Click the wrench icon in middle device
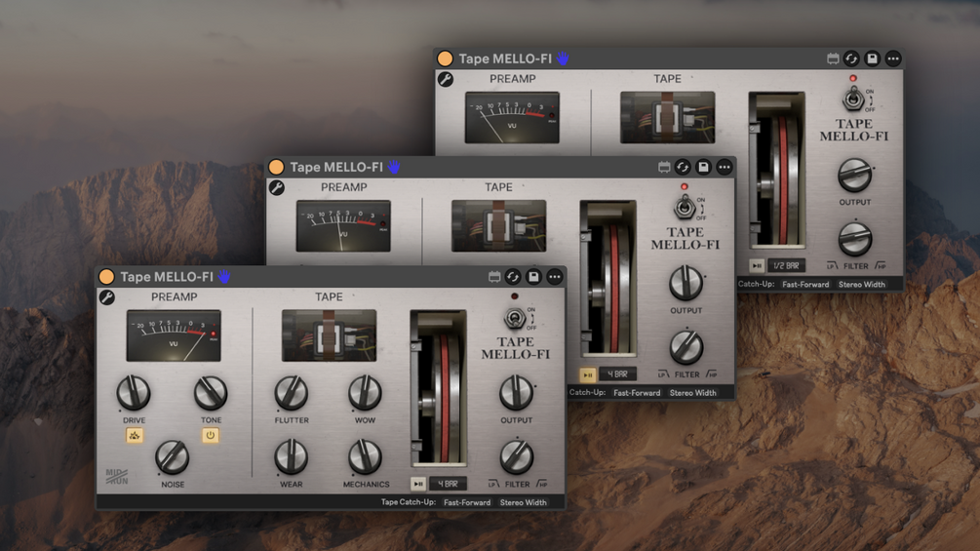 coord(276,187)
